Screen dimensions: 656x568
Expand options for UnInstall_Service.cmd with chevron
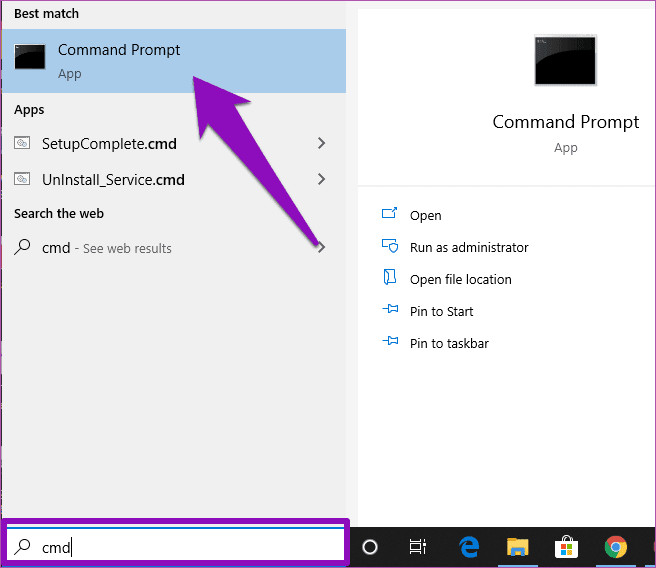tap(321, 179)
